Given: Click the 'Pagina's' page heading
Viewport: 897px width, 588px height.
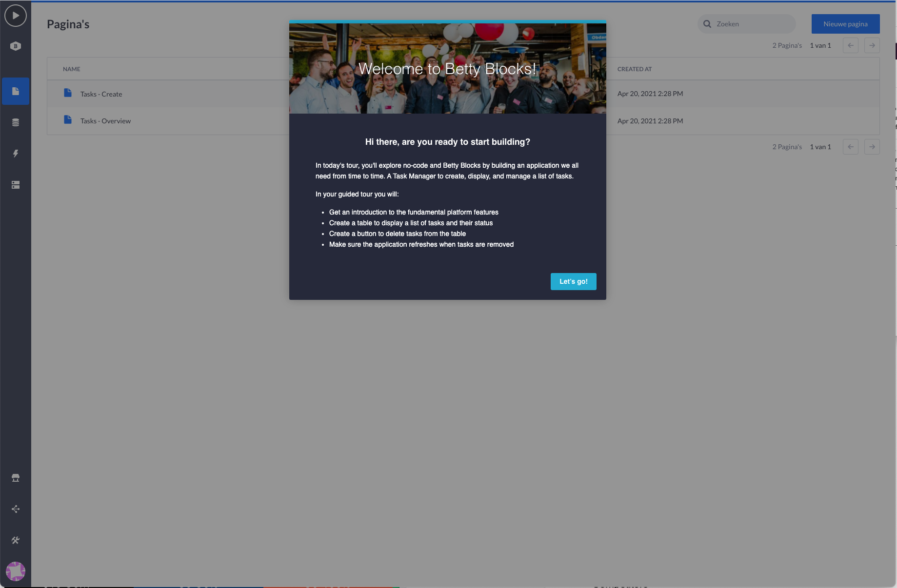Looking at the screenshot, I should pyautogui.click(x=68, y=24).
